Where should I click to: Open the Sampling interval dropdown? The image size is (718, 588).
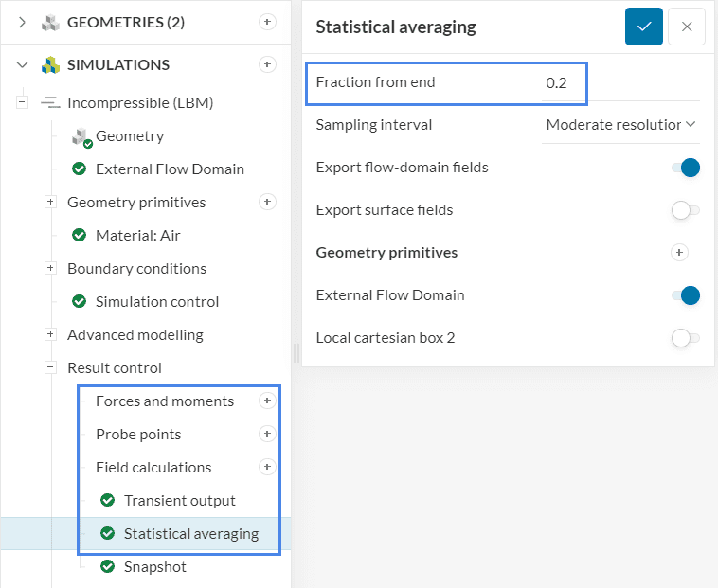coord(620,124)
